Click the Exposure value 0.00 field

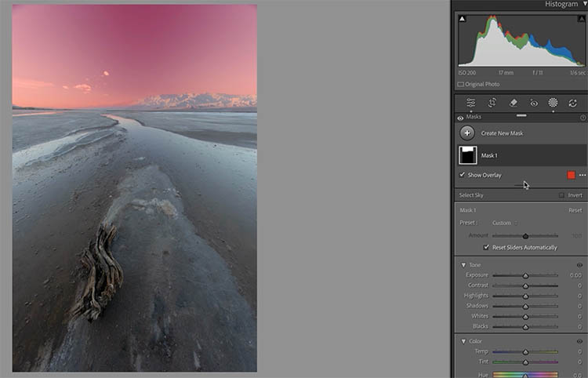pyautogui.click(x=575, y=275)
